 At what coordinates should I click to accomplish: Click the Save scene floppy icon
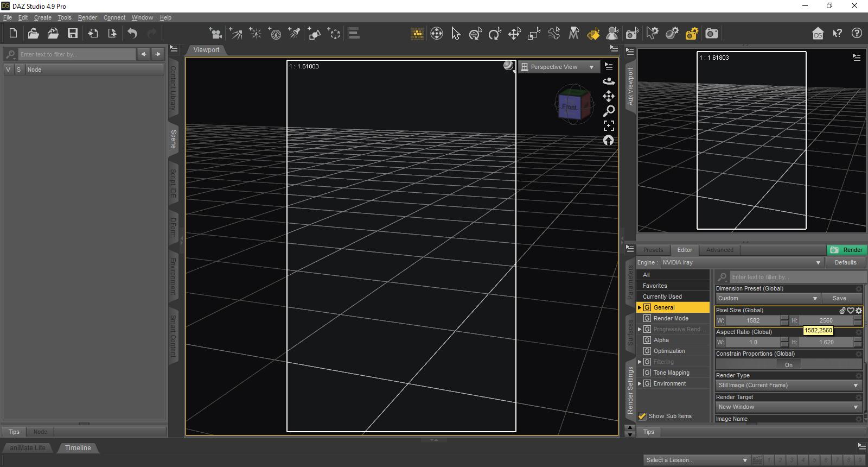pyautogui.click(x=72, y=34)
